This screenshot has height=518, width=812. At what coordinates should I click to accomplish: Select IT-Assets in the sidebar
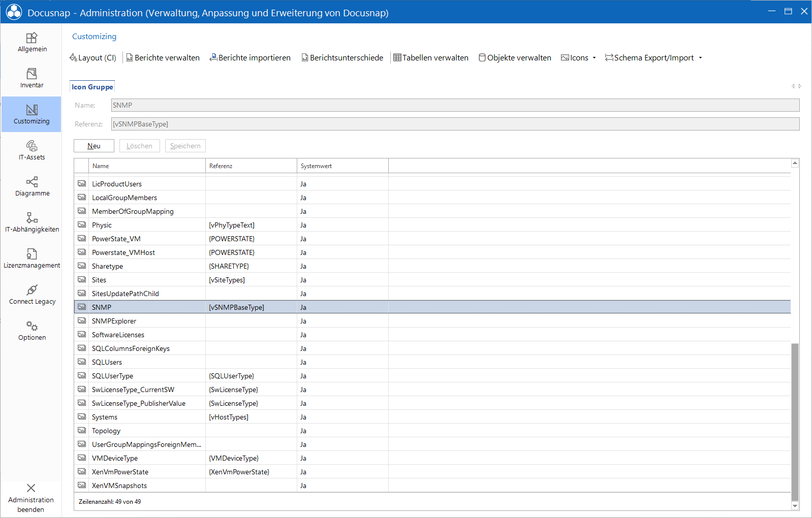click(32, 151)
